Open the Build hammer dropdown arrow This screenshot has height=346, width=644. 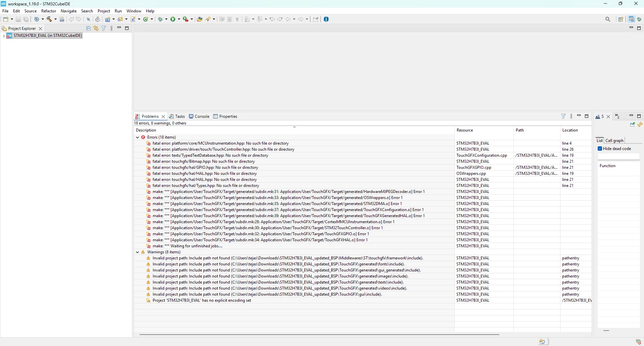click(55, 19)
